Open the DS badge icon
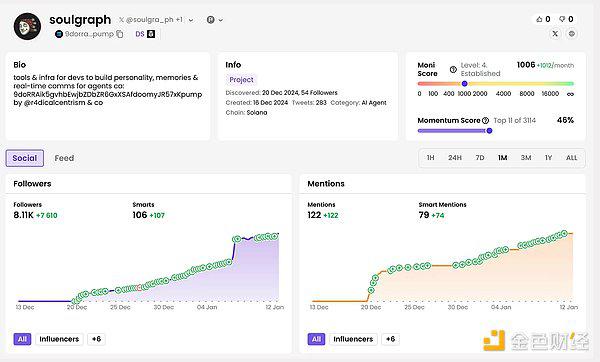Image resolution: width=600 pixels, height=362 pixels. tap(151, 34)
